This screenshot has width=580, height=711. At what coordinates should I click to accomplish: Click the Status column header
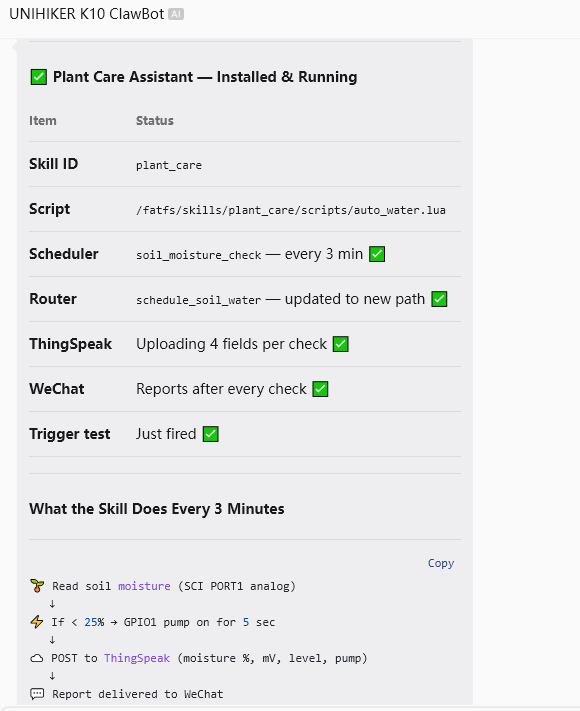pyautogui.click(x=155, y=121)
